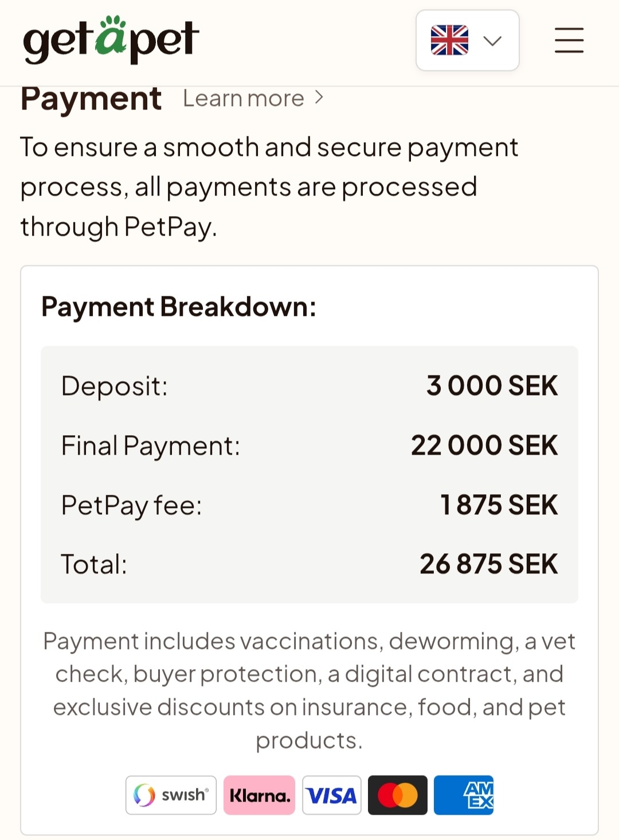Expand the language dropdown chevron
The image size is (619, 840).
click(492, 41)
